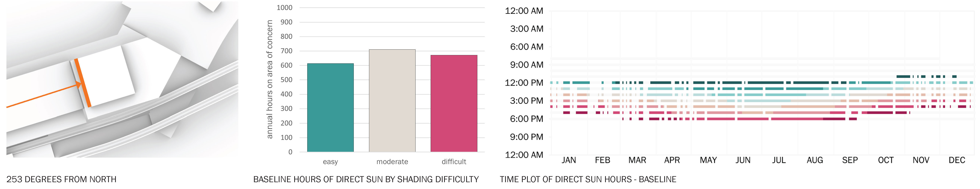
Task: Click the 'easy' axis label
Action: 330,162
